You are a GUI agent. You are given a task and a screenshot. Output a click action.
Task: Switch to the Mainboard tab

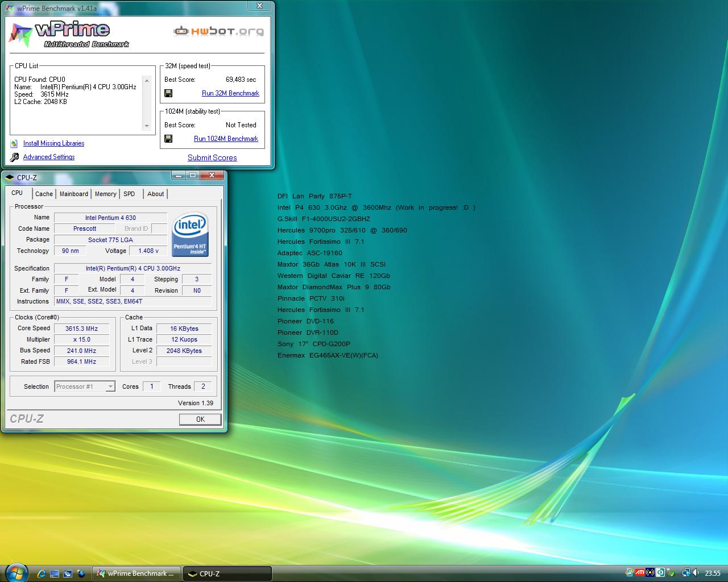[x=74, y=194]
